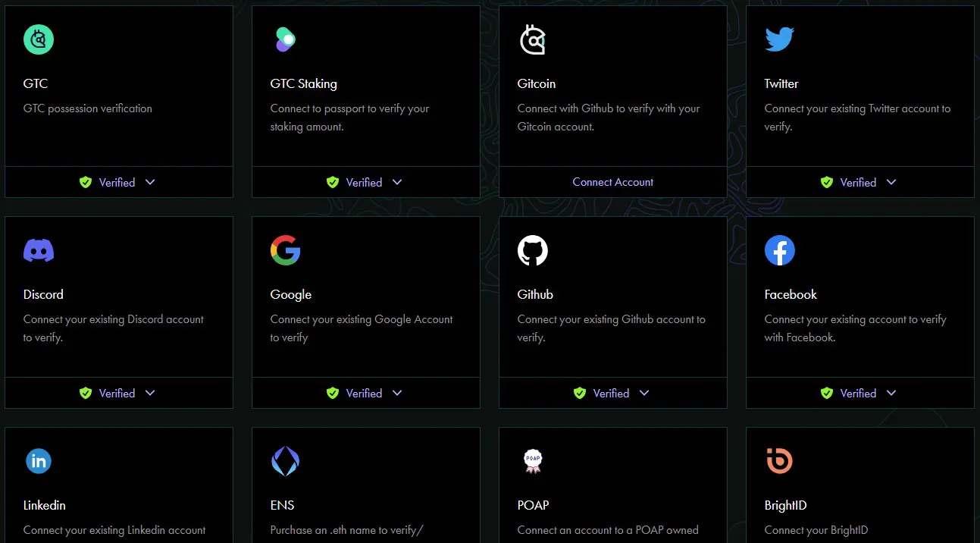Screen dimensions: 980x543
Task: Expand the Google Verified chevron
Action: pos(397,393)
